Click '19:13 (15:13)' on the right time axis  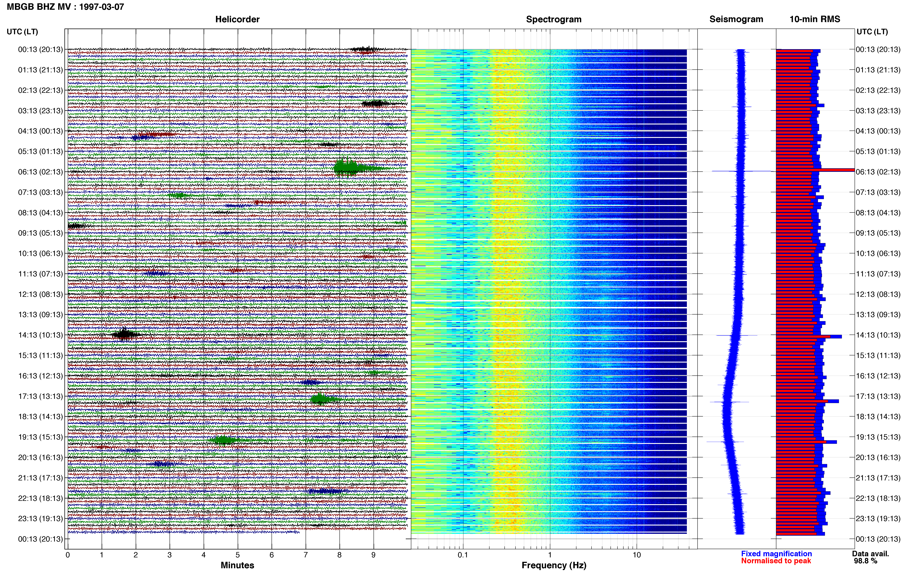(878, 437)
